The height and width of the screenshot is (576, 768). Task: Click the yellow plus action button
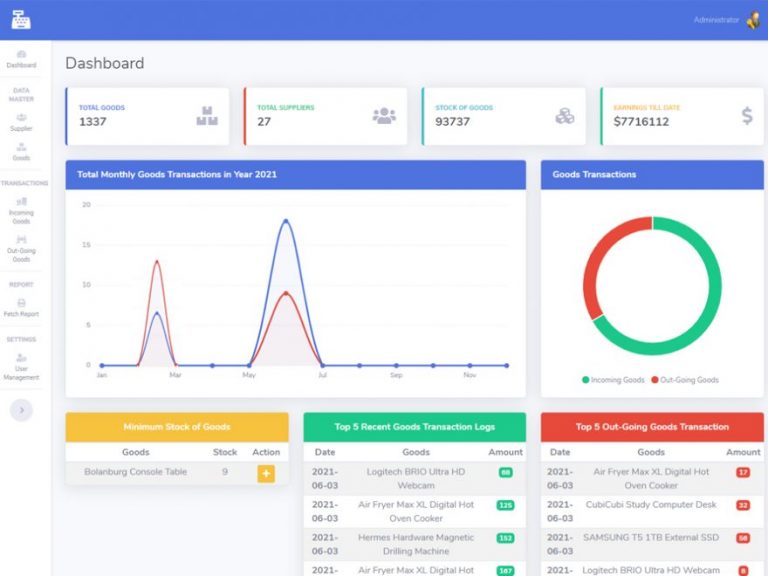(x=266, y=473)
